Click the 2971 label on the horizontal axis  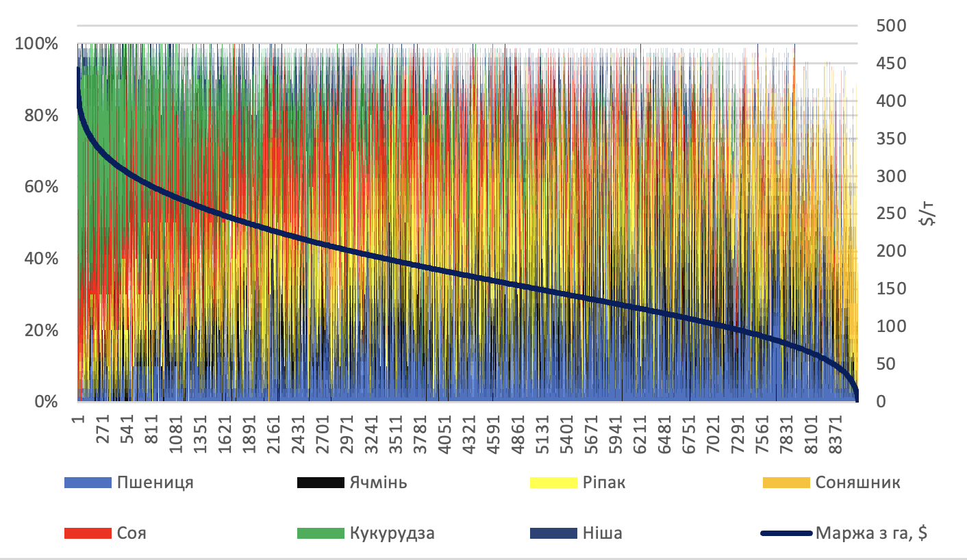click(347, 434)
